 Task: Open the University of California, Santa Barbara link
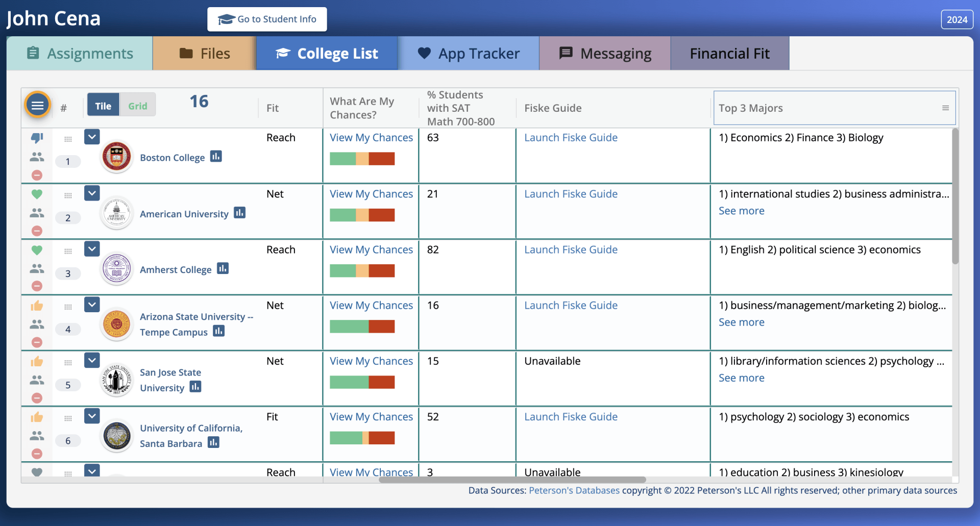(191, 436)
